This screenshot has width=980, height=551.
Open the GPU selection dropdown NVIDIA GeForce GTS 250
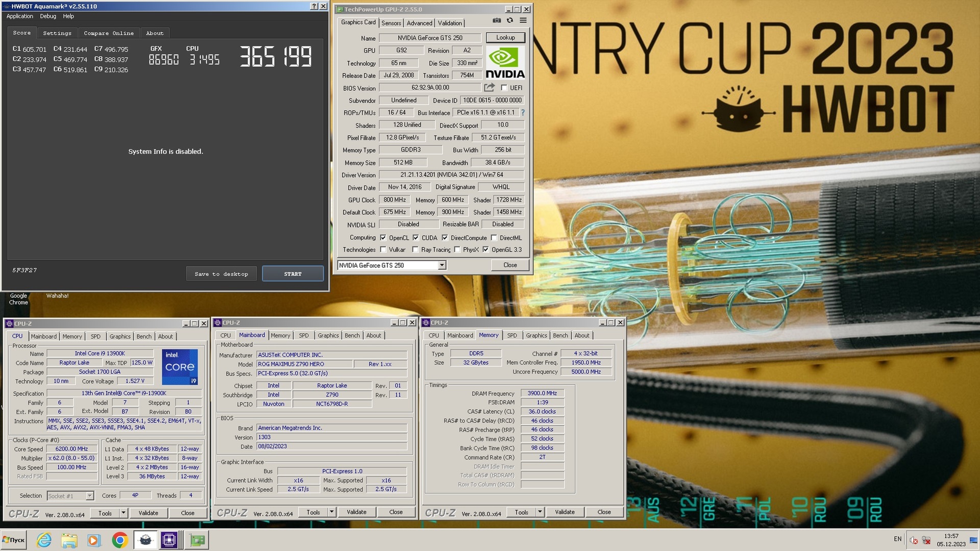pyautogui.click(x=391, y=265)
